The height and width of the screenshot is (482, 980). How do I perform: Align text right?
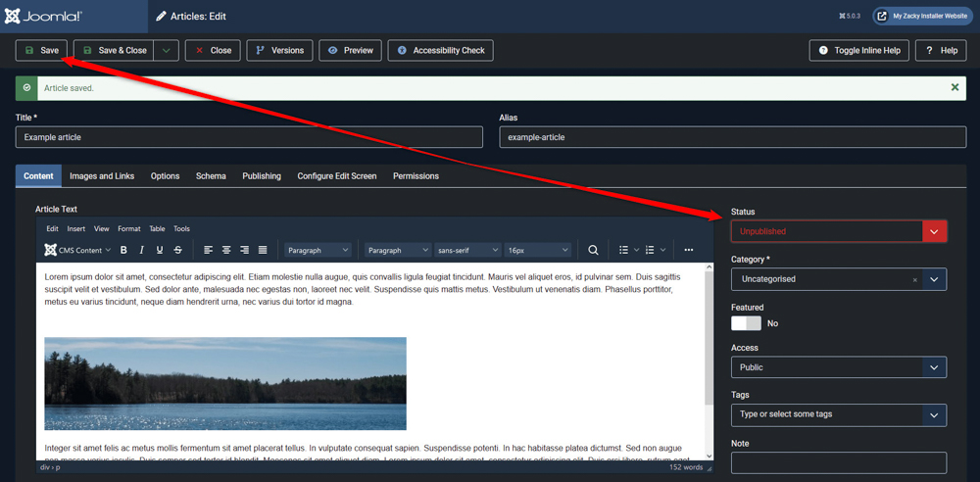244,250
